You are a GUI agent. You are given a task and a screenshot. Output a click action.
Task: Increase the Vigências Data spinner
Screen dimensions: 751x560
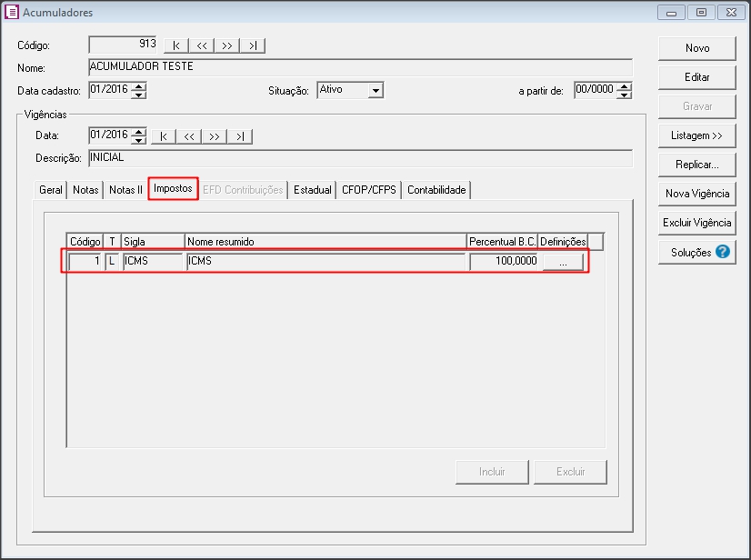click(139, 132)
